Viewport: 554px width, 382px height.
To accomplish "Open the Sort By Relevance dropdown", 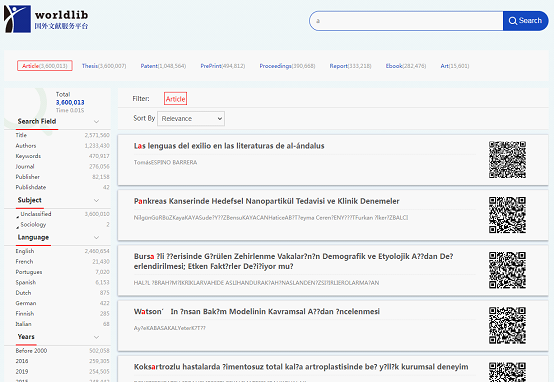I will point(191,119).
